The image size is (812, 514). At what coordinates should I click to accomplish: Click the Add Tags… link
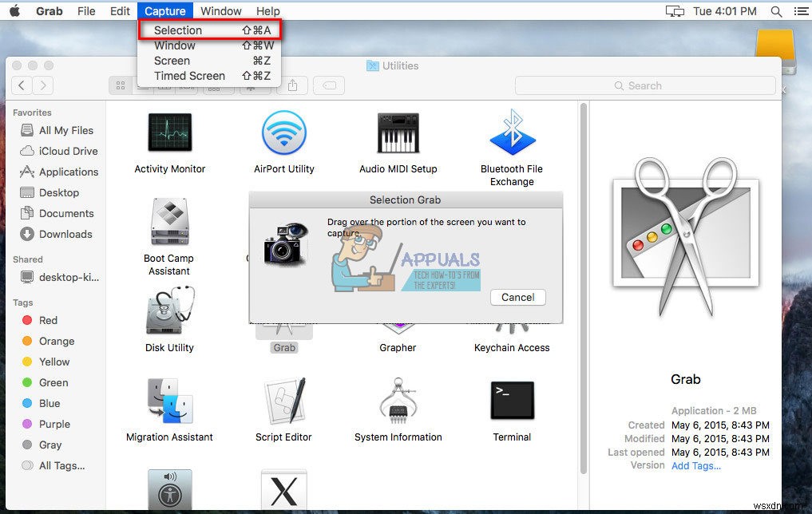pyautogui.click(x=695, y=465)
